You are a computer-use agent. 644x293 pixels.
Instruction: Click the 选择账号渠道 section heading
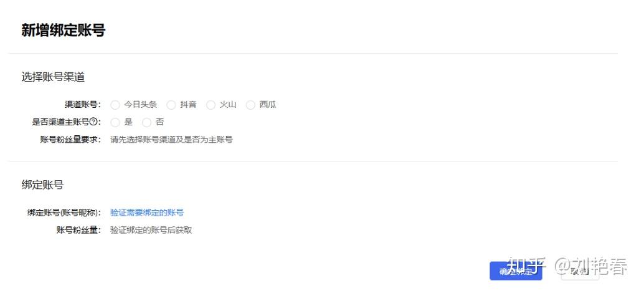pos(53,77)
